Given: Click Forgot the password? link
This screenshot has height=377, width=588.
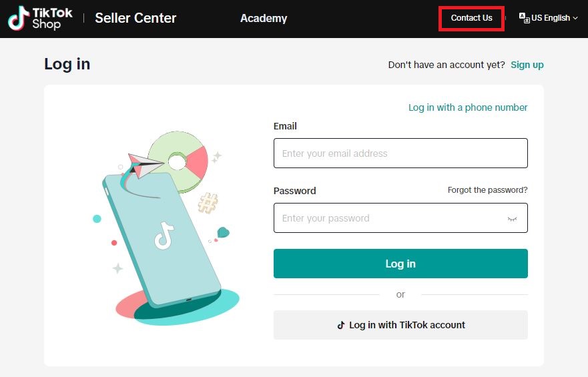Looking at the screenshot, I should pyautogui.click(x=487, y=190).
